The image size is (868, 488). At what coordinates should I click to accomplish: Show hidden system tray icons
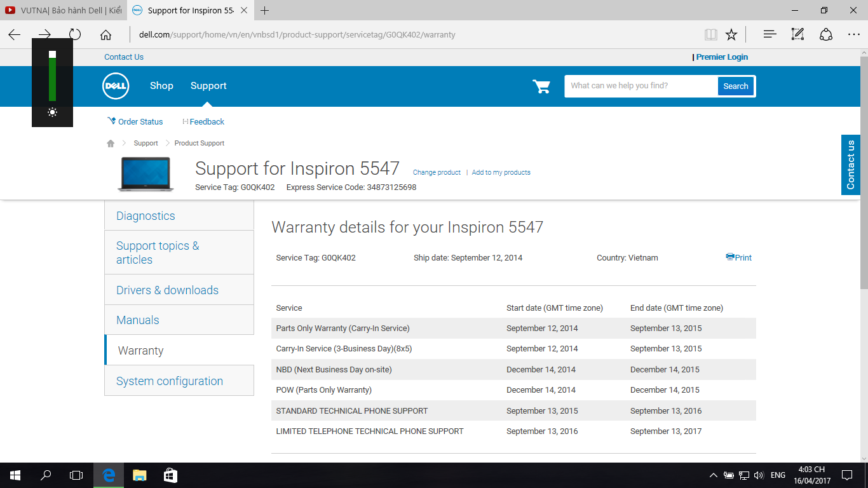pos(714,475)
